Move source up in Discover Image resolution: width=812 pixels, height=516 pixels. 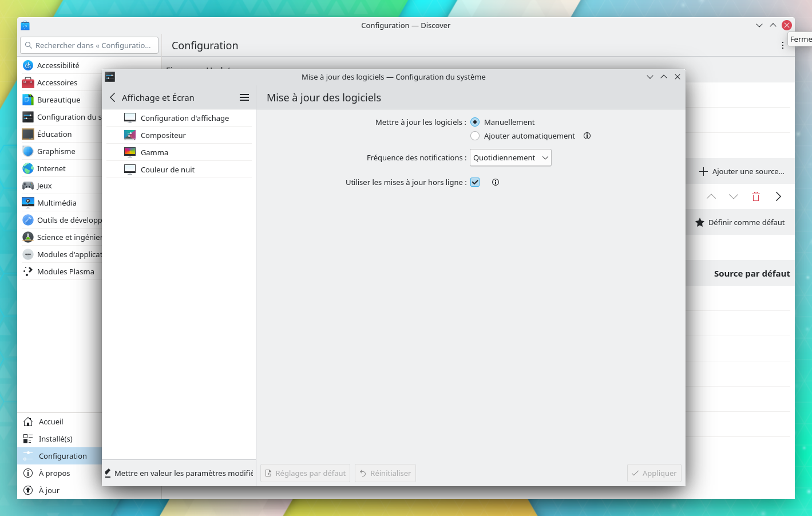(x=711, y=196)
